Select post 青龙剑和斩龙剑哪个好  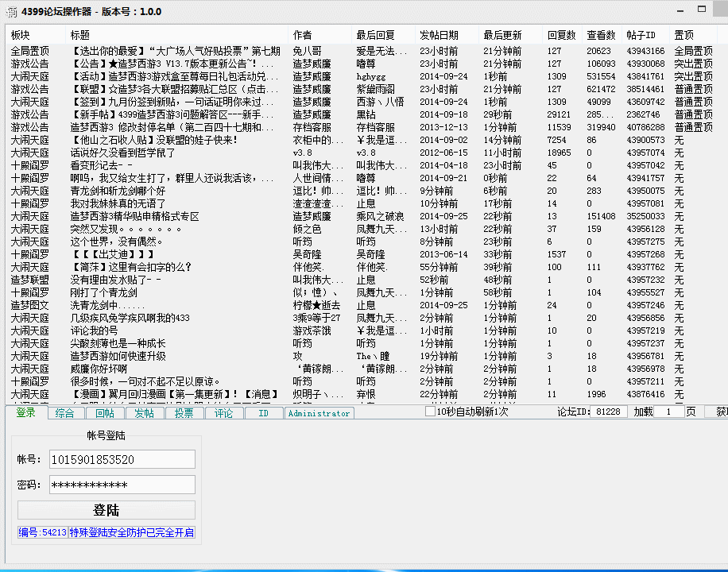[118, 191]
